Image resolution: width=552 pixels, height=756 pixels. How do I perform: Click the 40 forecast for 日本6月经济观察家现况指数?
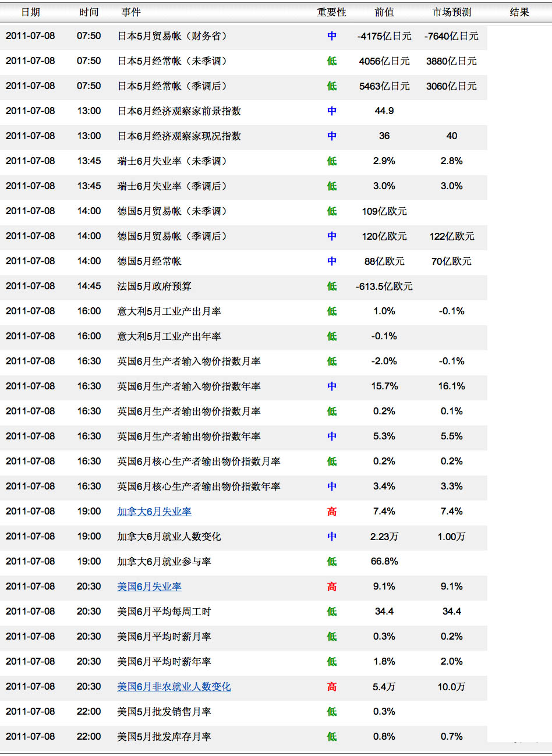452,136
